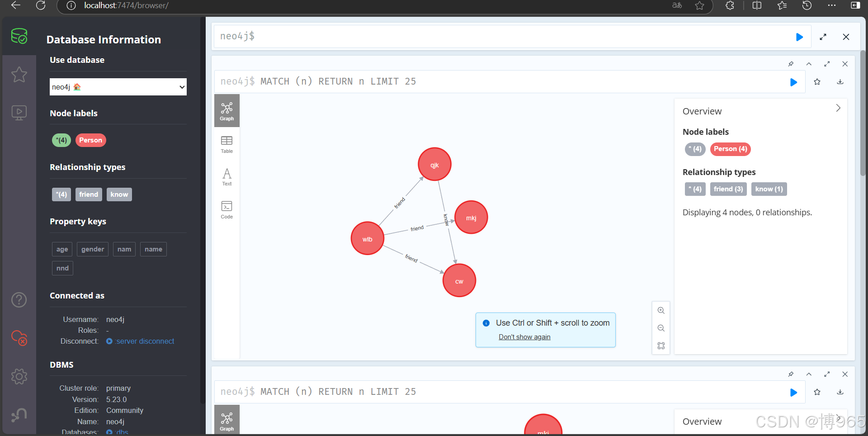Run the MATCH query with play button

(x=794, y=82)
